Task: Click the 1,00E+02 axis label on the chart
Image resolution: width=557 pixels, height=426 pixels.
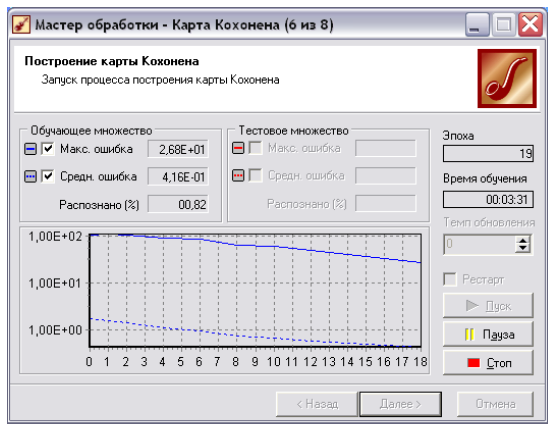Action: tap(55, 237)
